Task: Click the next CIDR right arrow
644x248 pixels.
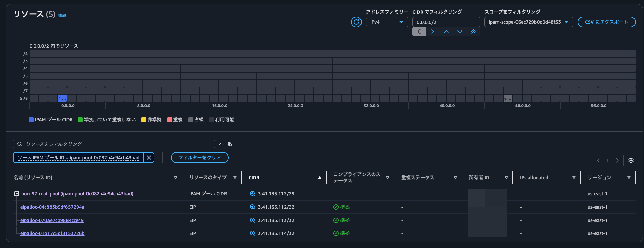Action: point(433,32)
